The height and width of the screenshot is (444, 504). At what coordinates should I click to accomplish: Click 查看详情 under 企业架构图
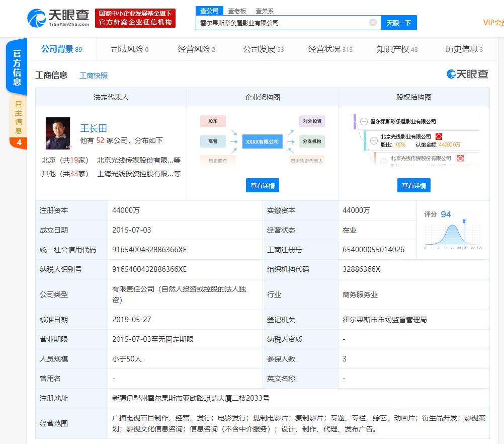point(262,185)
